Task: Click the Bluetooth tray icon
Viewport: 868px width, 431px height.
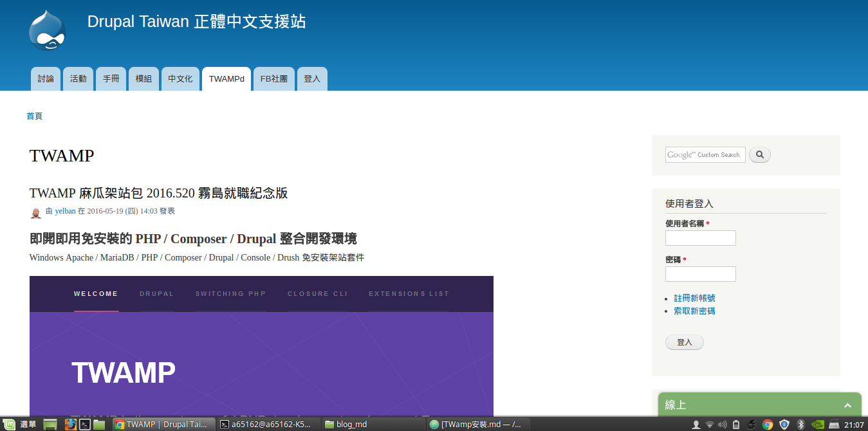Action: (801, 425)
